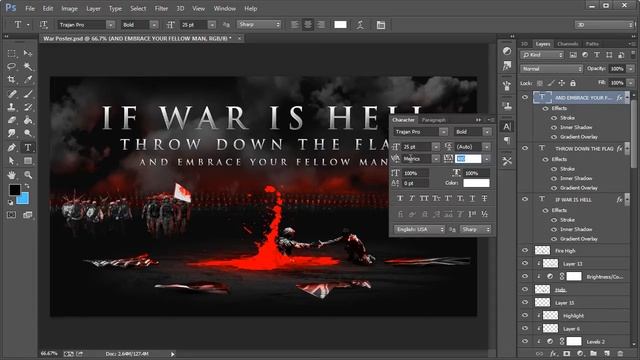Select the Dodge tool
The width and height of the screenshot is (640, 360).
click(x=28, y=133)
